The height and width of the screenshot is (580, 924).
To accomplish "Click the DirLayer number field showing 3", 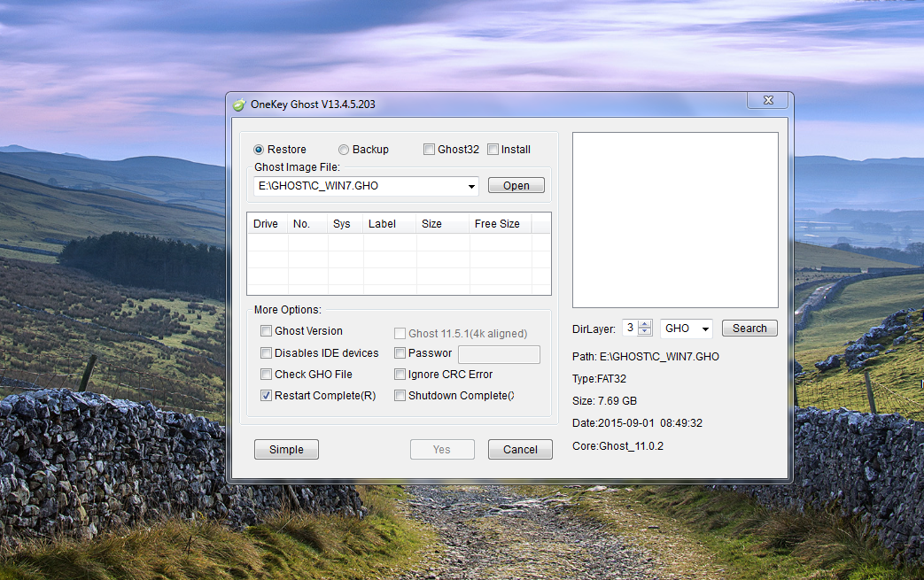I will (631, 328).
